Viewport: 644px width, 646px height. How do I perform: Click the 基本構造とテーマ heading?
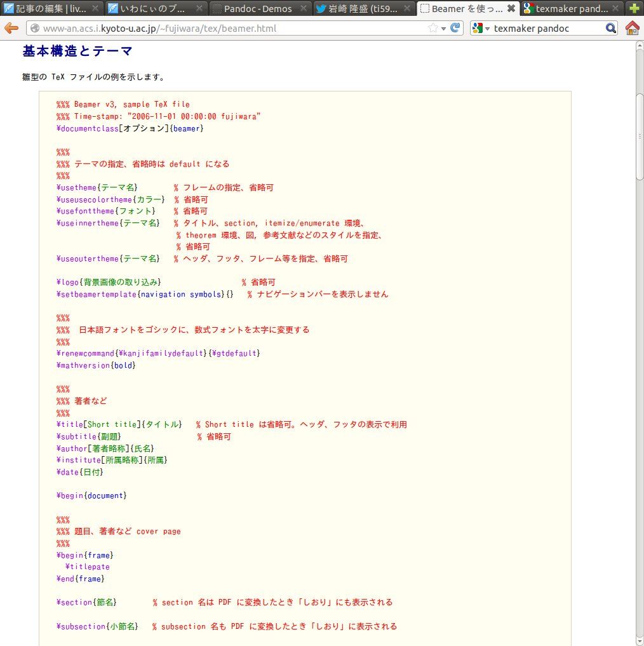[77, 51]
